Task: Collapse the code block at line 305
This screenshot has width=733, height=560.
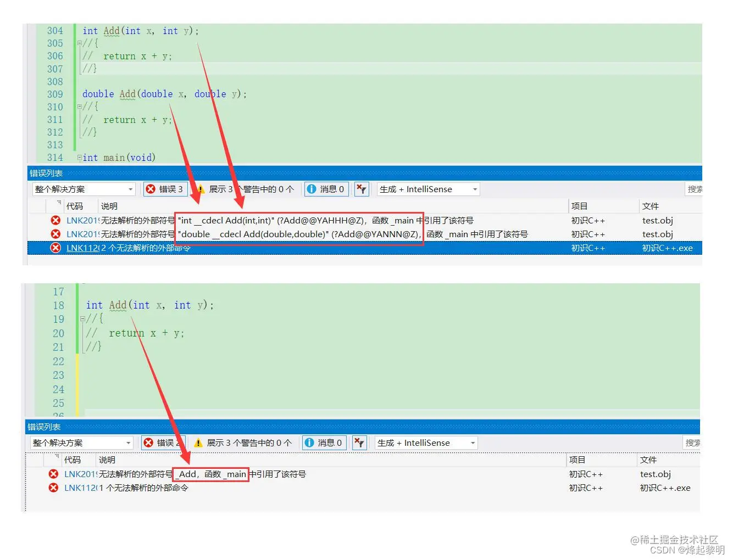Action: pyautogui.click(x=80, y=43)
